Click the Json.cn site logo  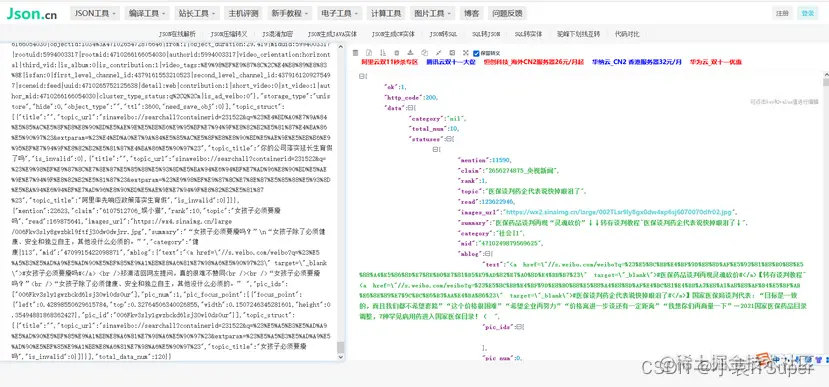coord(31,14)
